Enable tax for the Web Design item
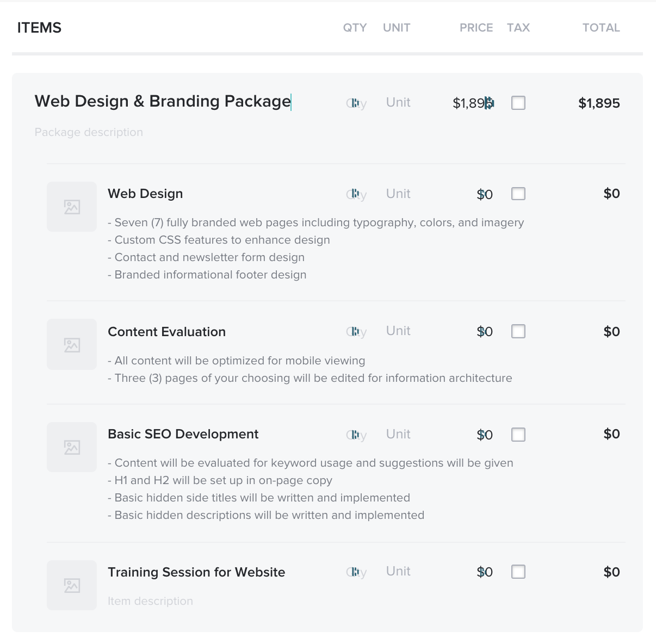The image size is (656, 644). tap(518, 194)
